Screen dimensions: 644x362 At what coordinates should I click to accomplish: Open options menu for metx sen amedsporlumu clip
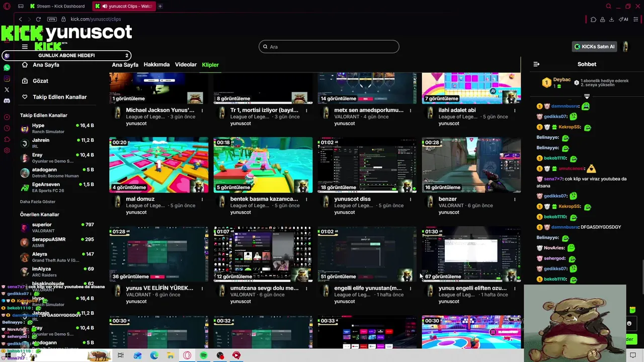coord(411,110)
